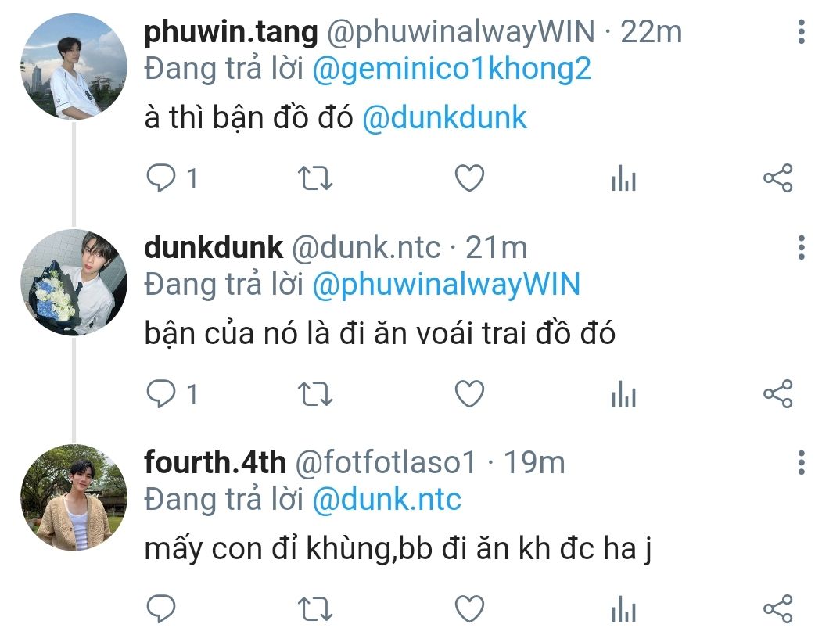Viewport: 840px width, 635px height.
Task: View analytics for phuwin.tang's tweet
Action: (623, 178)
